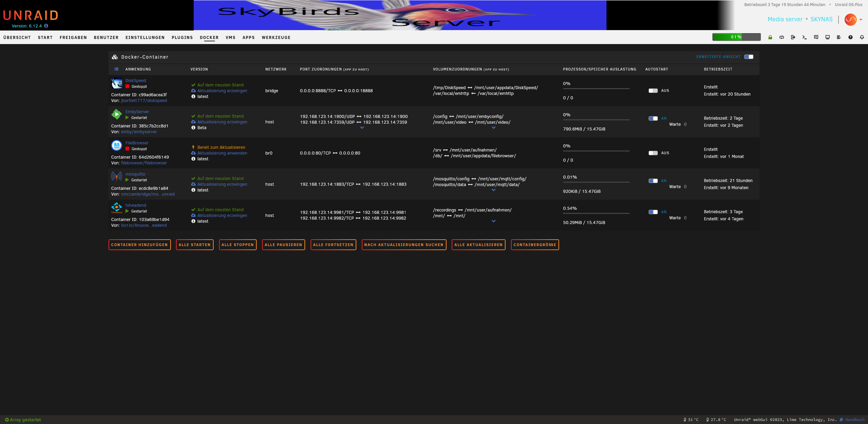Click ALLE STOPPEN button
868x424 pixels.
[238, 245]
